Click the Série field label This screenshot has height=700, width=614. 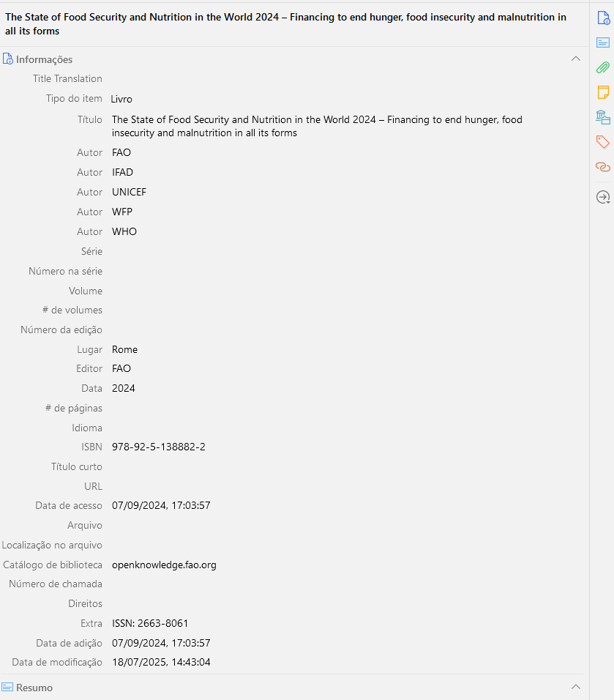tap(91, 251)
